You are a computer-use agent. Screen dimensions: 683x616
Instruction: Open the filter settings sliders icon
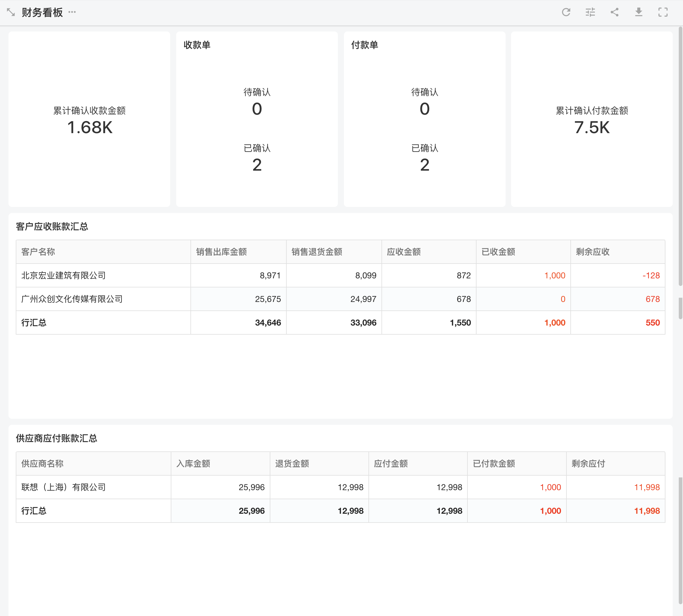pyautogui.click(x=590, y=12)
